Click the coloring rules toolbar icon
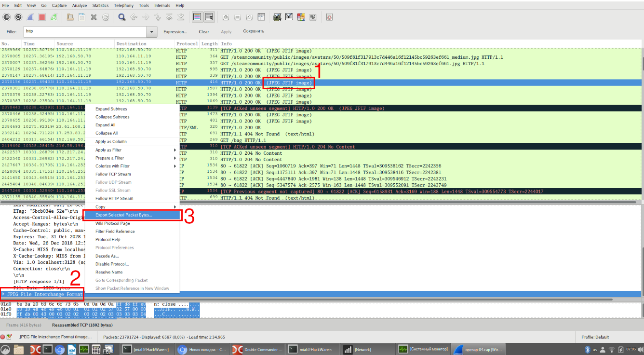 tap(301, 17)
